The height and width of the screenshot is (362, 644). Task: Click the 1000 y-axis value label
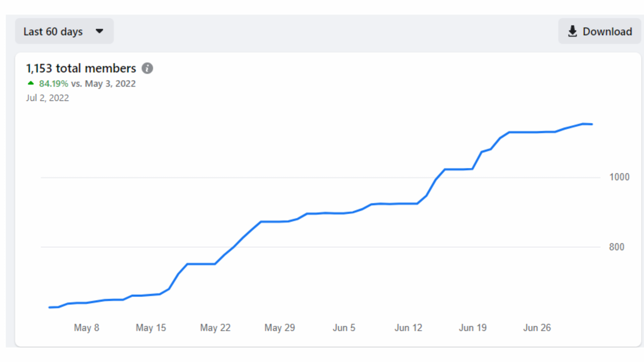click(619, 177)
